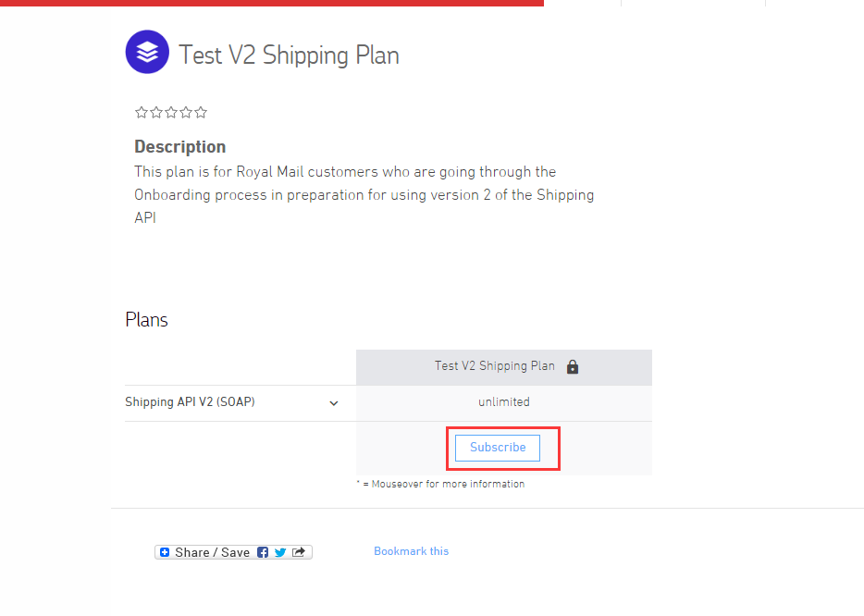Share via the Twitter bird icon
Image resolution: width=864 pixels, height=616 pixels.
(280, 552)
